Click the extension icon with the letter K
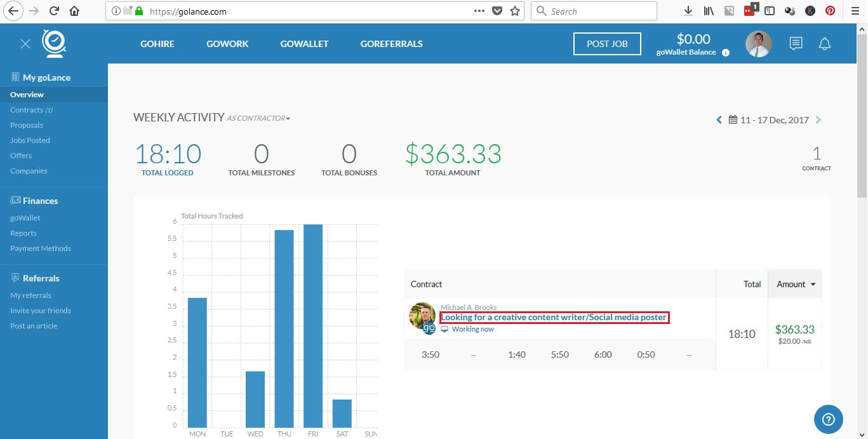 [810, 11]
